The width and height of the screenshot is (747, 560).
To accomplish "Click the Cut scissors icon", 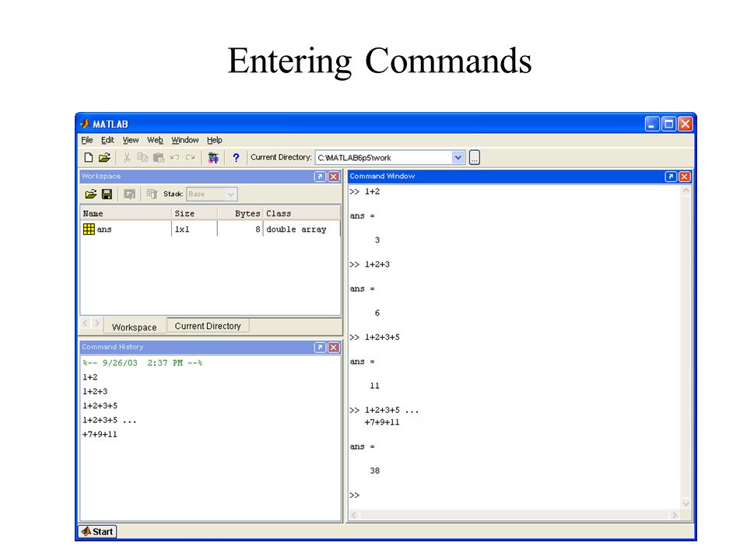I will tap(127, 158).
